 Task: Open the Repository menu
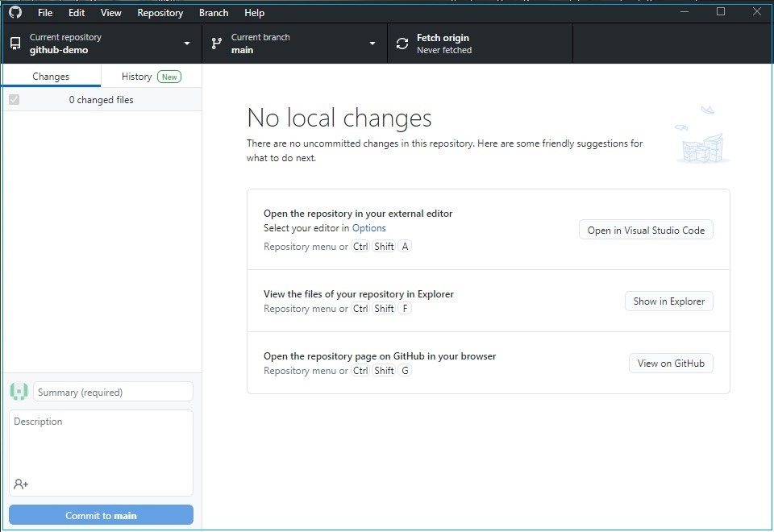click(x=160, y=13)
